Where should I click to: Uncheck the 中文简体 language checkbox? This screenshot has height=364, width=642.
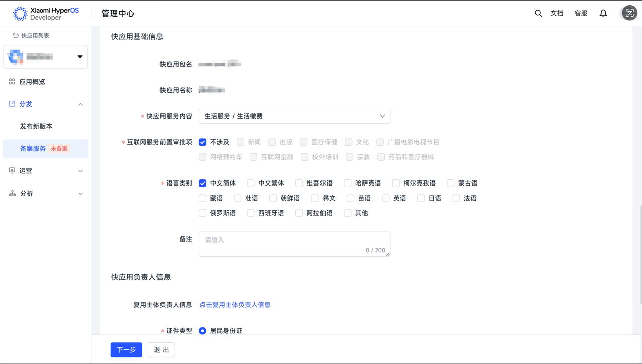coord(203,183)
